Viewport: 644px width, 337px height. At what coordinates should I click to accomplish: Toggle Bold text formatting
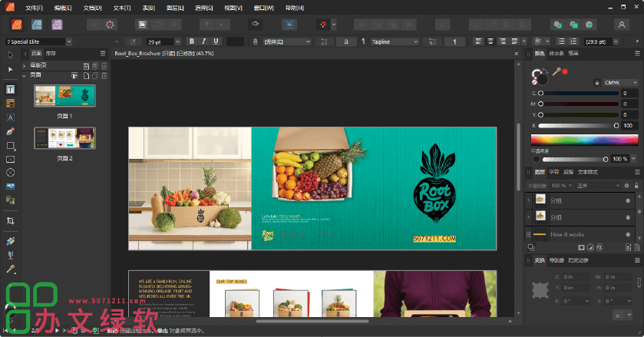point(191,41)
